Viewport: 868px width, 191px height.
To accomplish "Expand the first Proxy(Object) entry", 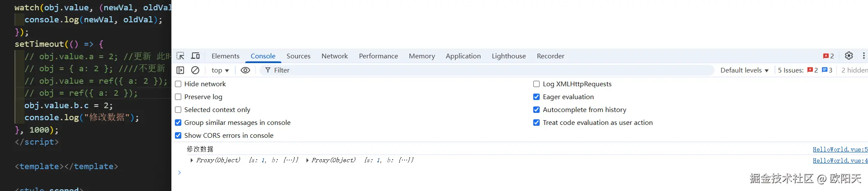I will point(192,160).
